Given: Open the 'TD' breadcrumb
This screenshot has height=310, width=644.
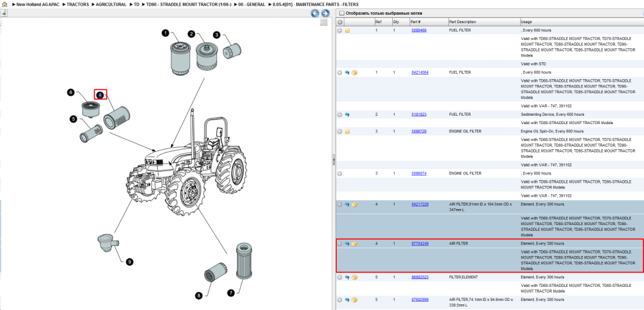Looking at the screenshot, I should tap(137, 5).
